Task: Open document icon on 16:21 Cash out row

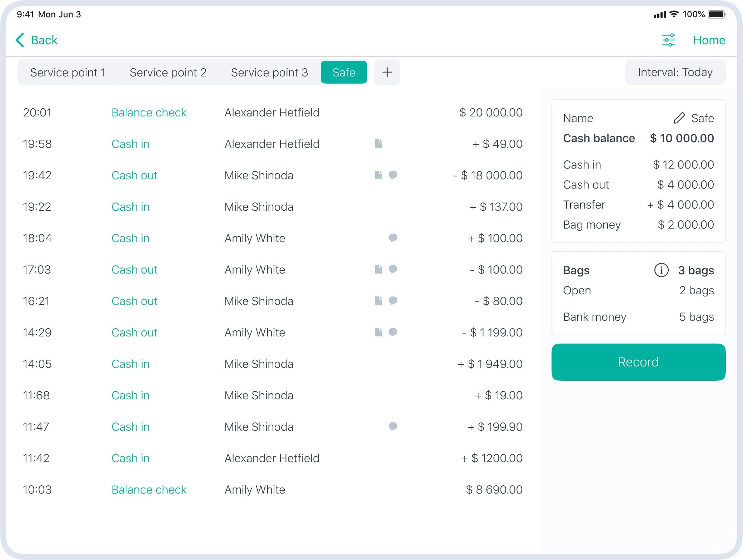Action: (379, 301)
